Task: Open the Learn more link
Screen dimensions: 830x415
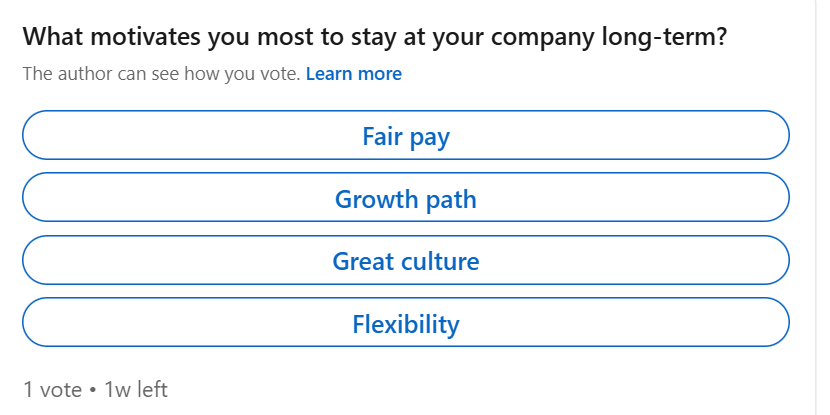Action: point(353,74)
